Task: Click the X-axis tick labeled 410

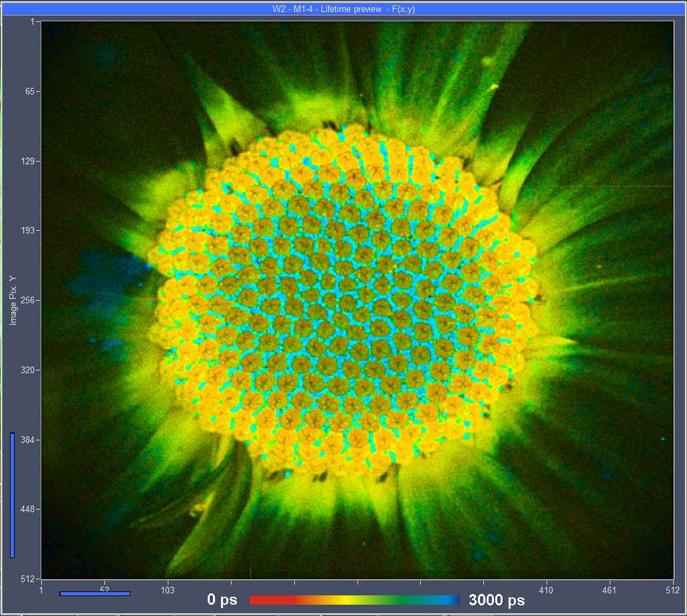Action: tap(546, 589)
